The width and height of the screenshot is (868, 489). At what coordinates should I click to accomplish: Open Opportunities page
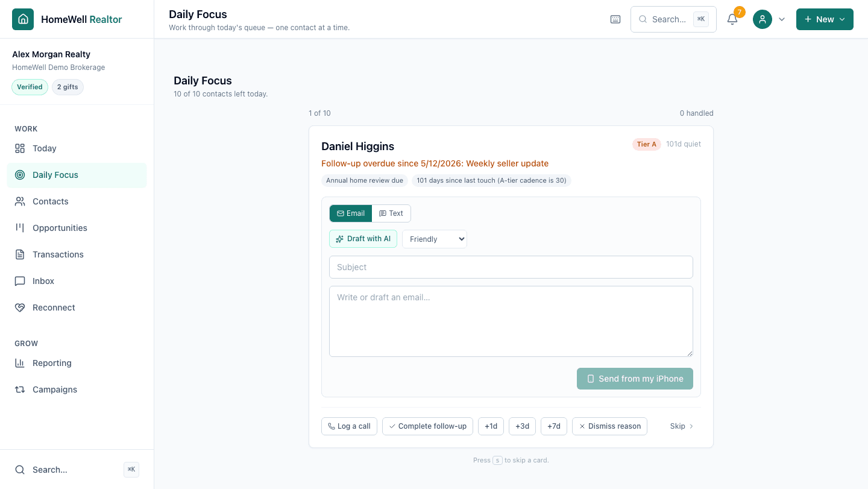coord(77,228)
